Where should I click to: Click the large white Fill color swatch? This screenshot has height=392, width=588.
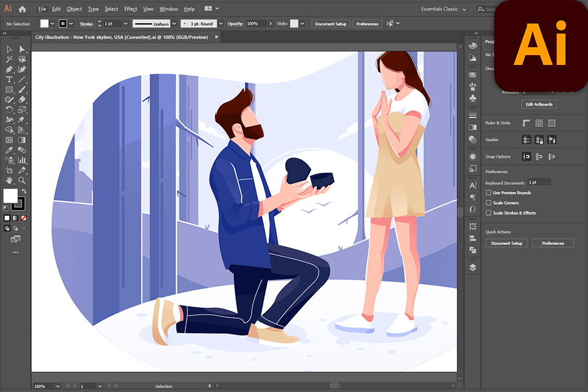click(x=10, y=195)
